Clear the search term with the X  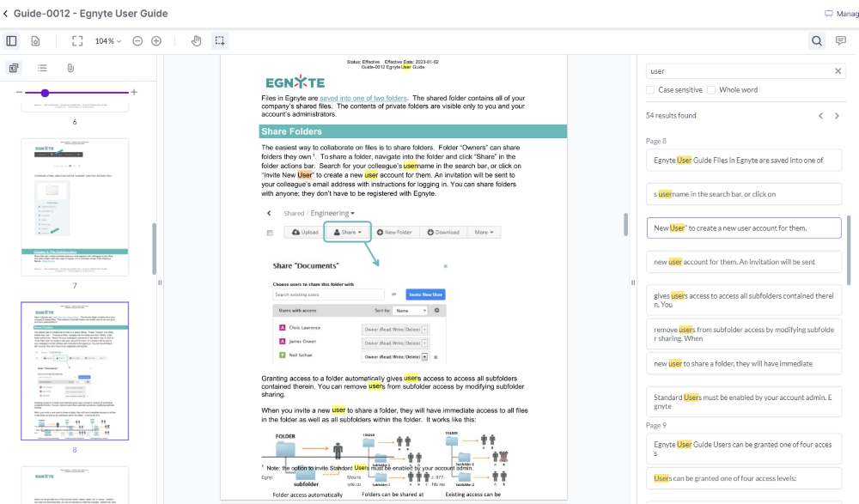point(838,71)
